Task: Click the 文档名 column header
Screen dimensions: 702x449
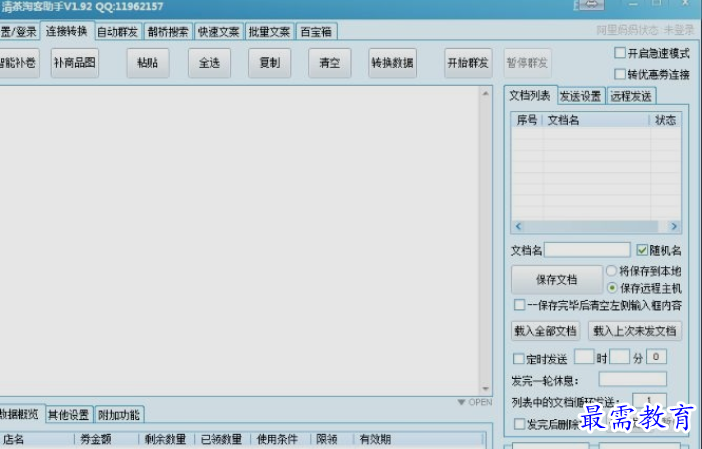Action: [595, 120]
